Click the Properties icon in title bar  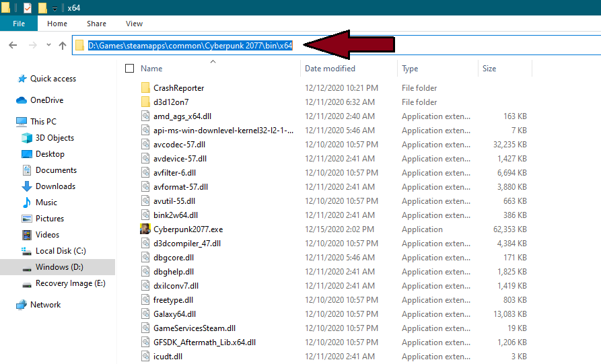27,7
